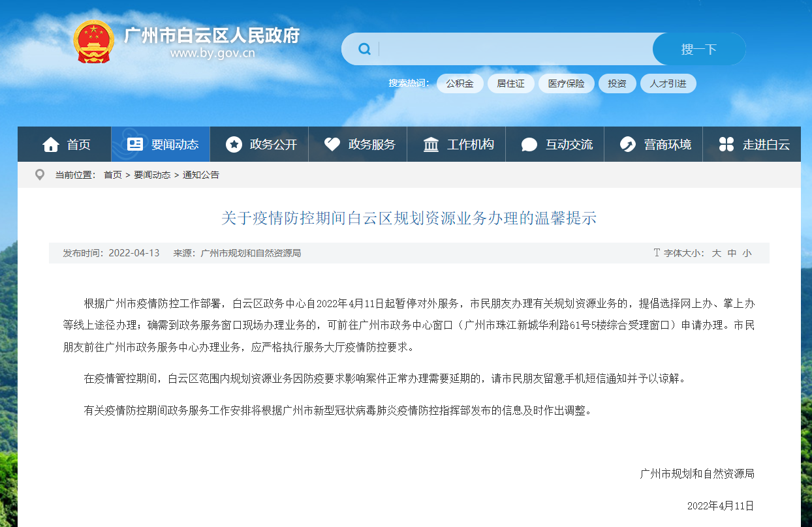The image size is (812, 527).
Task: Select the 公积金 hot search tag
Action: click(x=460, y=83)
